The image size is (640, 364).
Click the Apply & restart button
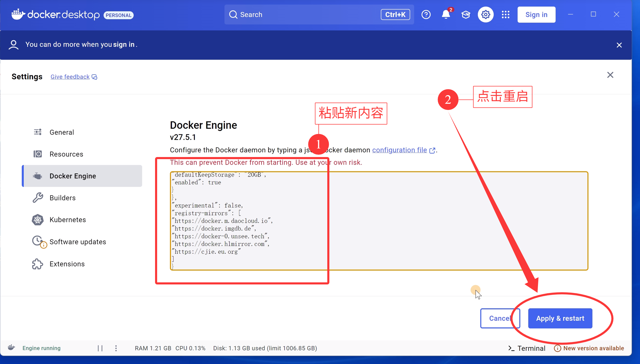(560, 318)
